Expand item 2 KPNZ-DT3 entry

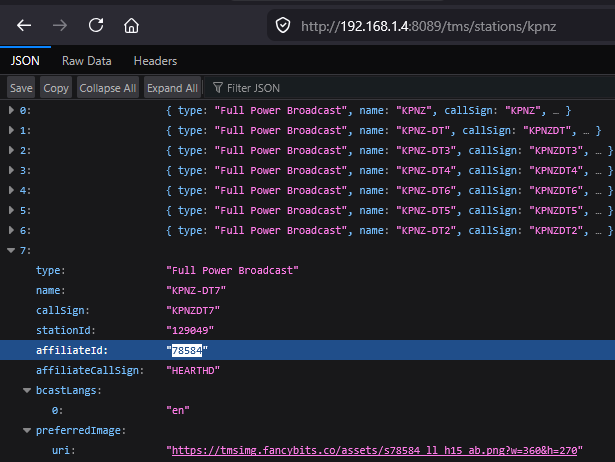click(11, 150)
